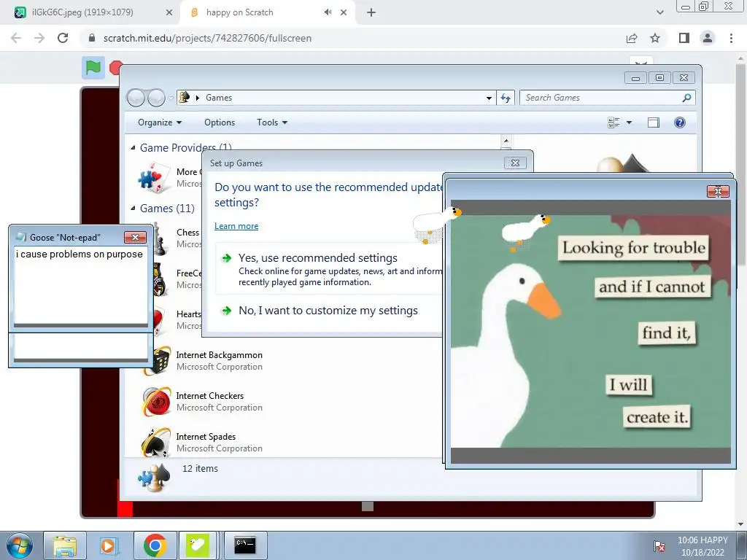Click the Games list scrollbar up arrow
The width and height of the screenshot is (747, 560).
pyautogui.click(x=506, y=141)
